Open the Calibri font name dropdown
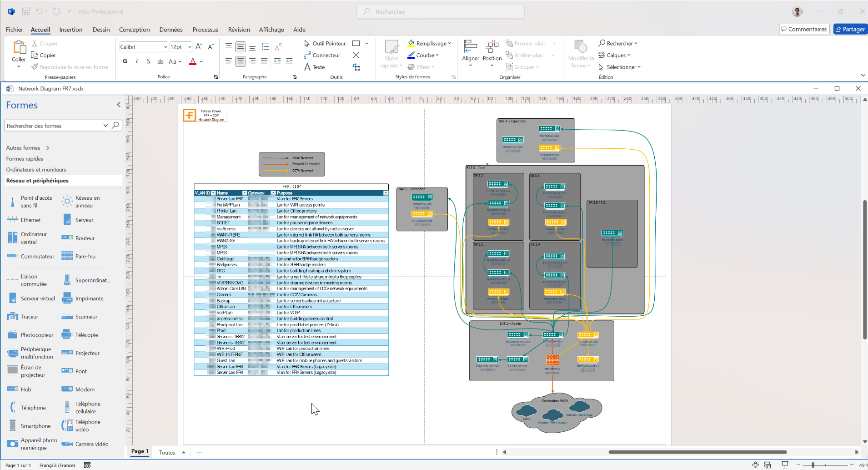868x470 pixels. click(165, 47)
